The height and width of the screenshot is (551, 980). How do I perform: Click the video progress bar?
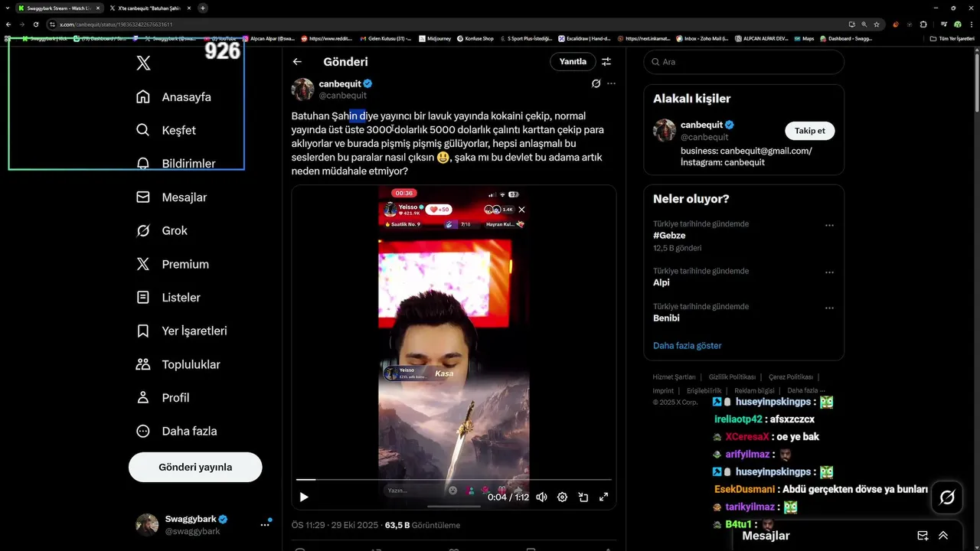click(x=454, y=480)
